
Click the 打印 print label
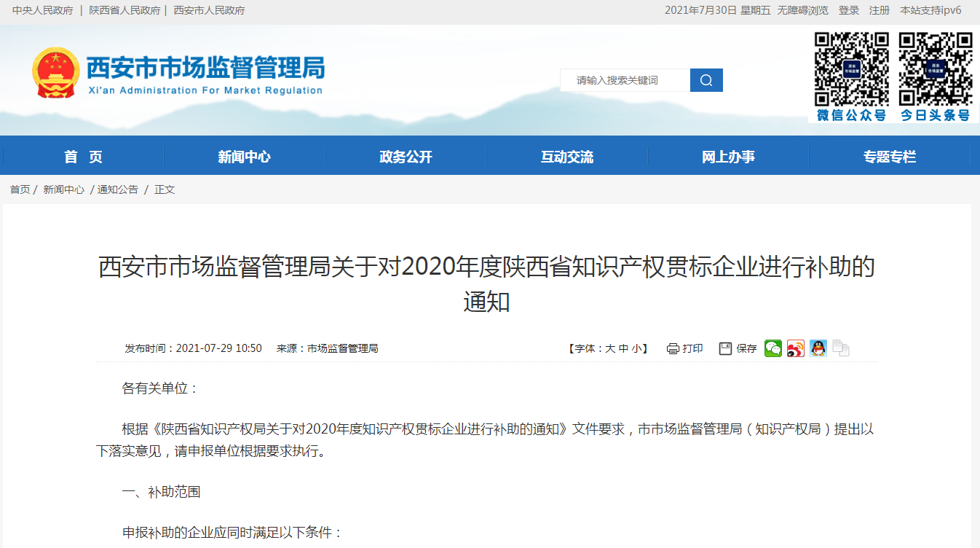click(x=693, y=348)
